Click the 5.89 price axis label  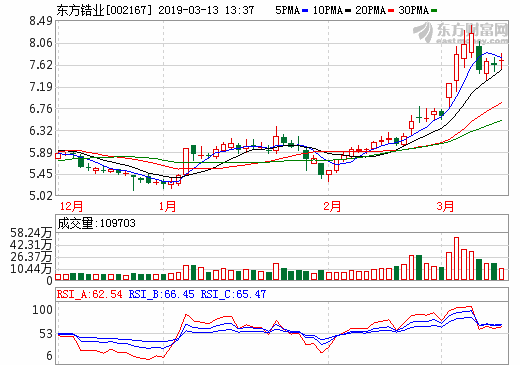(x=41, y=153)
